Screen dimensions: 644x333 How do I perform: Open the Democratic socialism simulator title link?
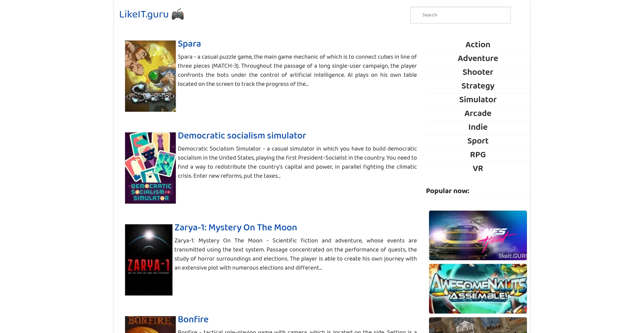pos(242,136)
